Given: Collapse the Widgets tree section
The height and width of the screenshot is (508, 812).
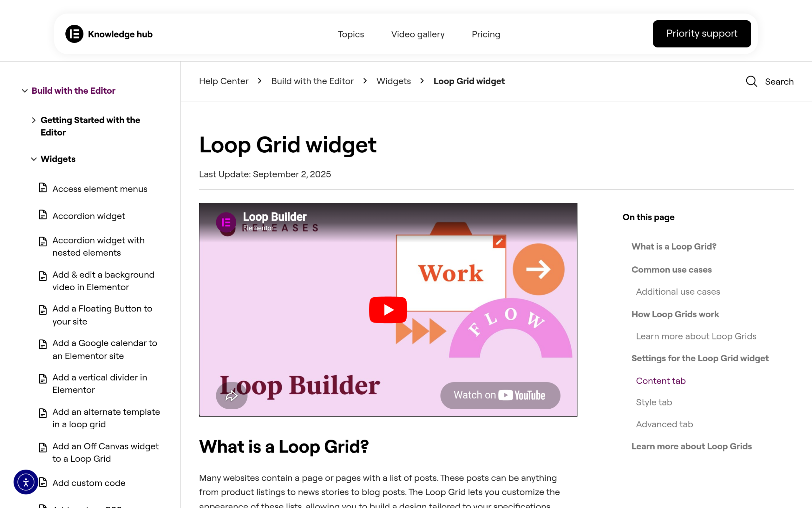Looking at the screenshot, I should [34, 159].
